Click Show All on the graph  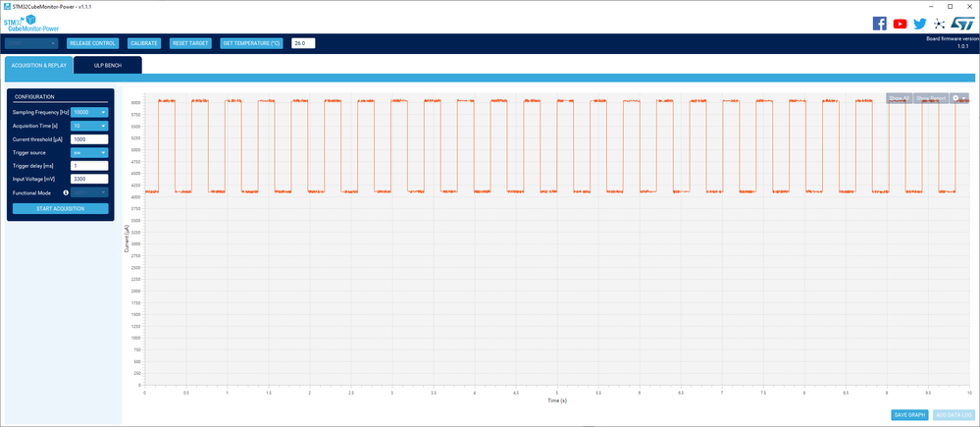coord(899,98)
